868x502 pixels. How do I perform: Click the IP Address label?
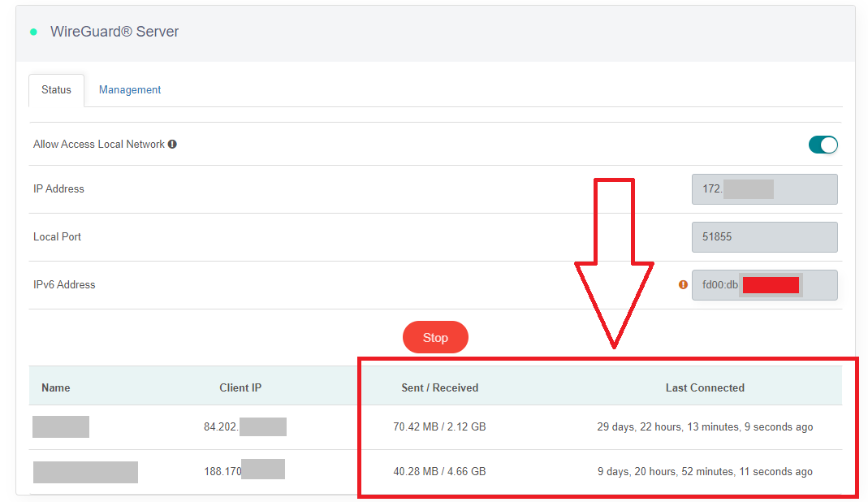click(58, 189)
